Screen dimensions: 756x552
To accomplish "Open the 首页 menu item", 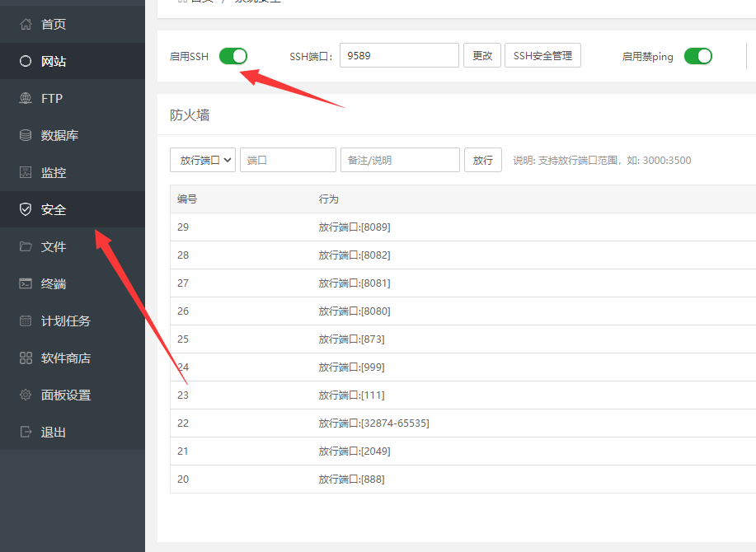I will [x=73, y=24].
